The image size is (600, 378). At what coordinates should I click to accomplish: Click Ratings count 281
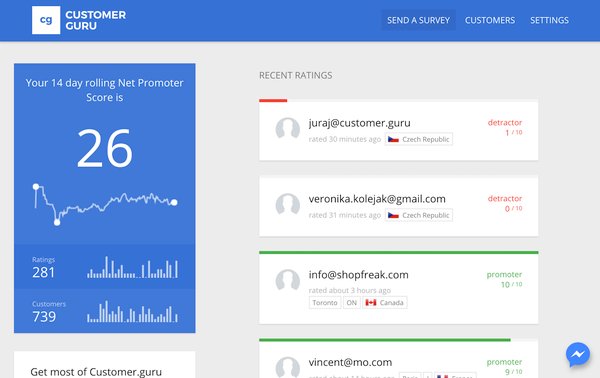tap(43, 272)
